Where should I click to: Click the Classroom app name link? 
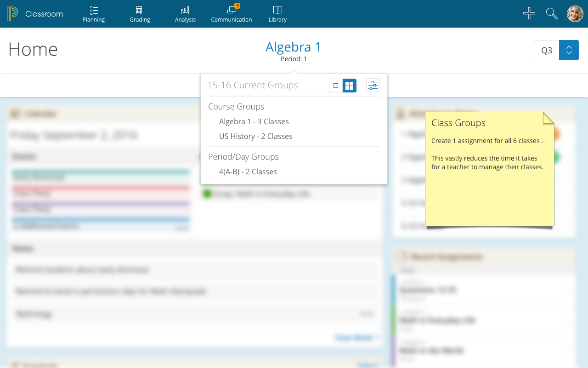pos(44,14)
